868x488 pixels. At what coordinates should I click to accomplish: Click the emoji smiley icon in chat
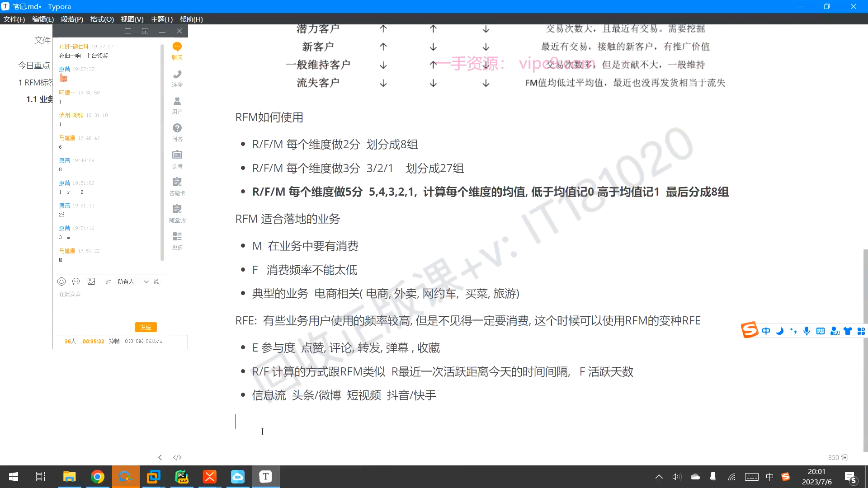tap(61, 282)
